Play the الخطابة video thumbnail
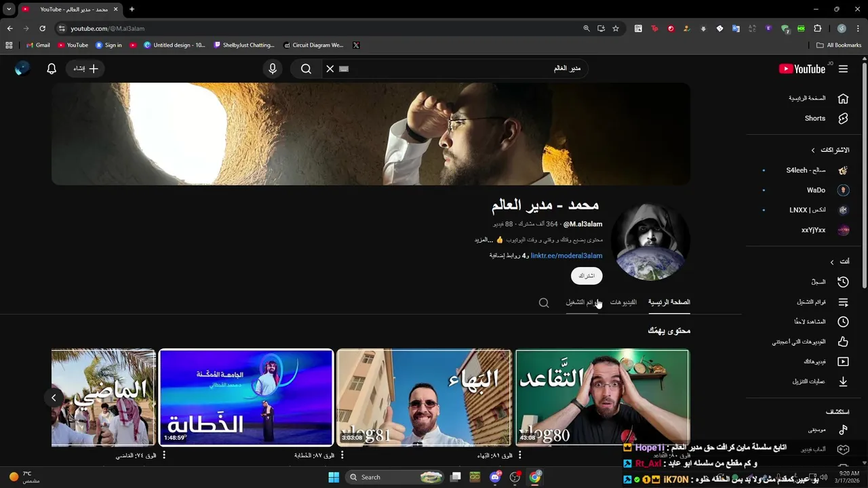The width and height of the screenshot is (868, 488). point(246,397)
